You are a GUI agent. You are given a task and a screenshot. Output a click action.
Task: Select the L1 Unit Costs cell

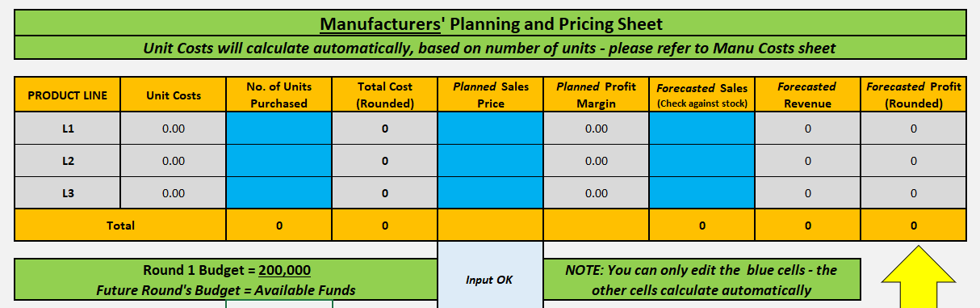coord(174,129)
